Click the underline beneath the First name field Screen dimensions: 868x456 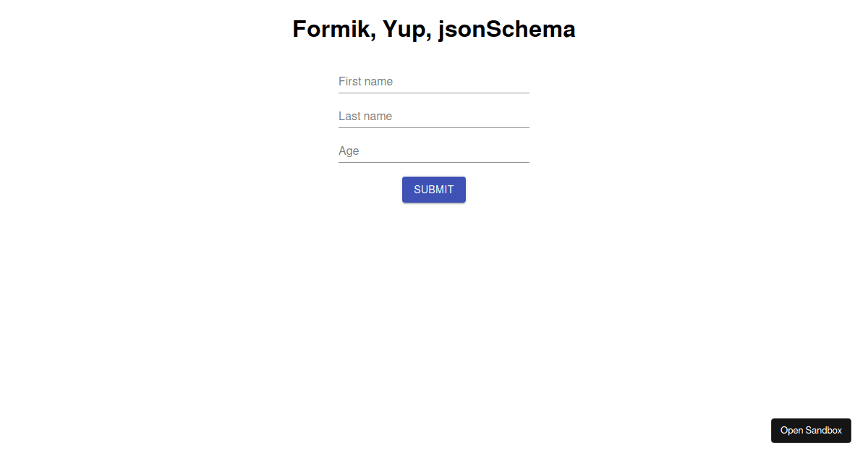pos(434,93)
